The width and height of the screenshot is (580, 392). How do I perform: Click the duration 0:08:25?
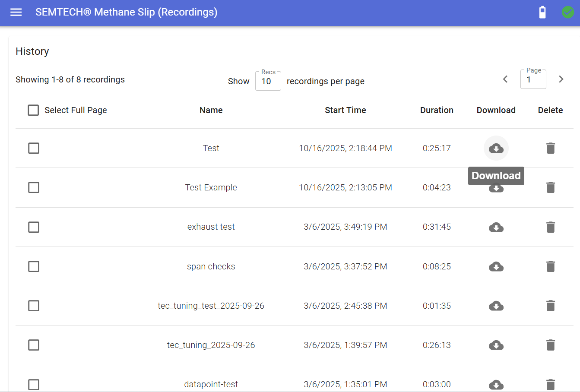(x=437, y=266)
